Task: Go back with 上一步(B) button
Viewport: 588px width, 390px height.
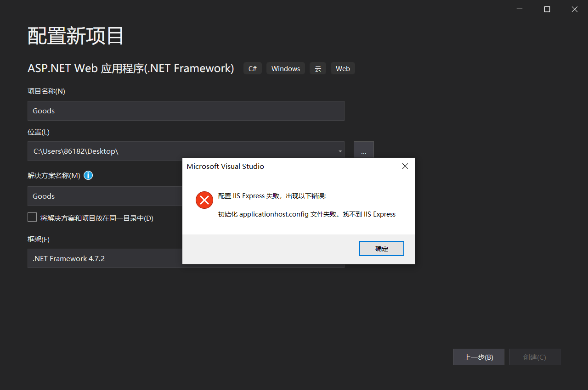Action: 478,357
